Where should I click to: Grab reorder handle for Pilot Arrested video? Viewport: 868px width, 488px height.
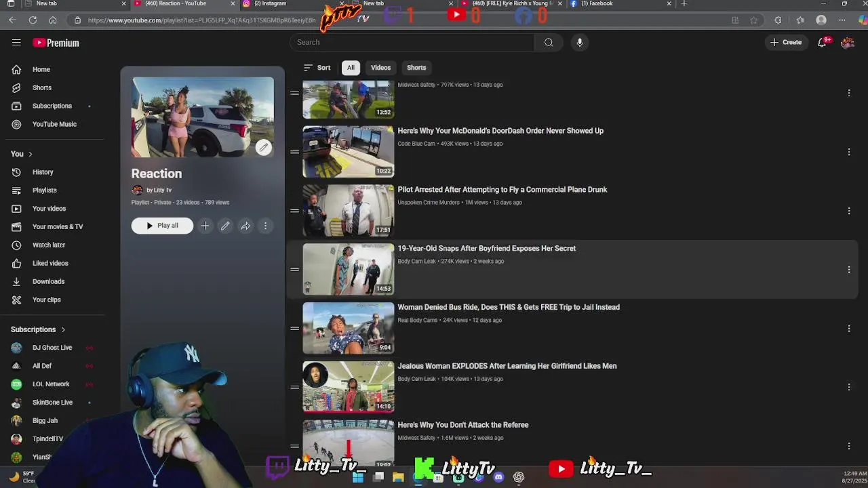click(x=294, y=211)
